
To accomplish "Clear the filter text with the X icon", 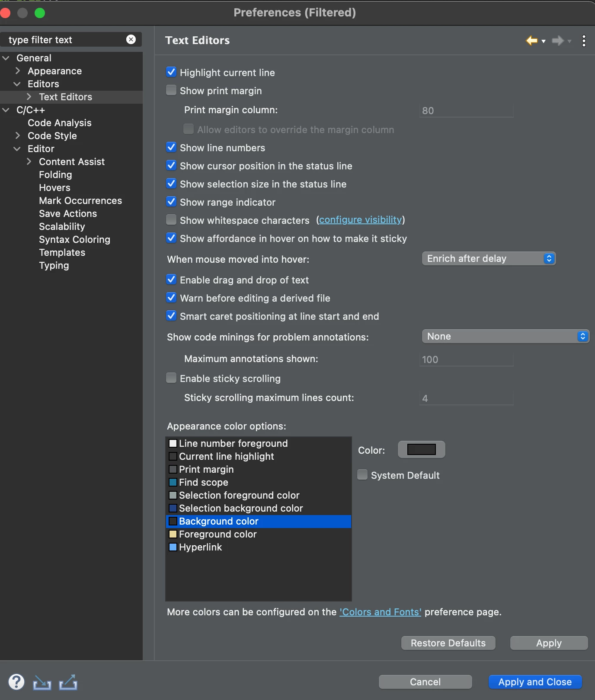I will (x=131, y=39).
